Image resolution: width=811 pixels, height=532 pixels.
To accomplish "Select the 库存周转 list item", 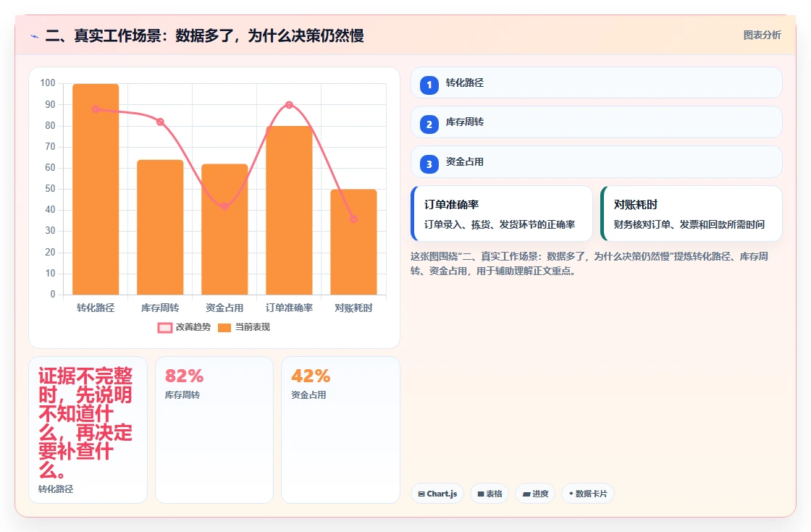I will click(x=597, y=122).
